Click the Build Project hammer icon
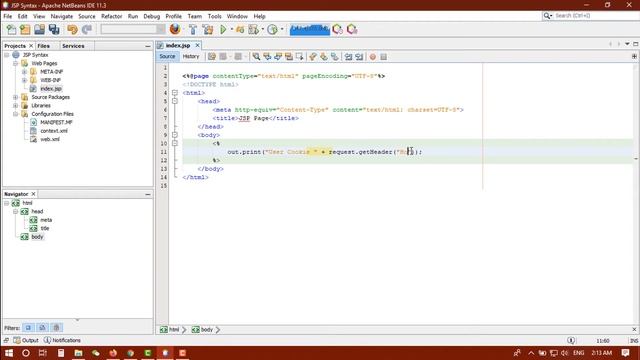This screenshot has width=640, height=360. point(193,29)
